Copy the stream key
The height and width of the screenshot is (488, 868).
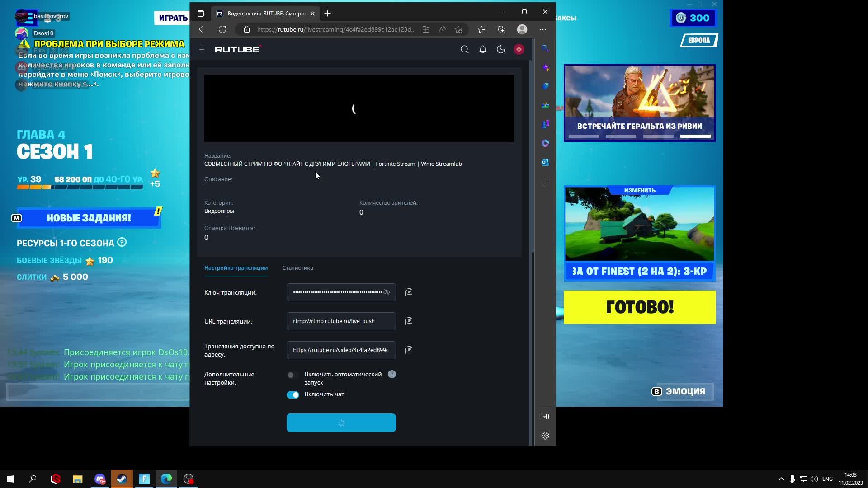[408, 292]
